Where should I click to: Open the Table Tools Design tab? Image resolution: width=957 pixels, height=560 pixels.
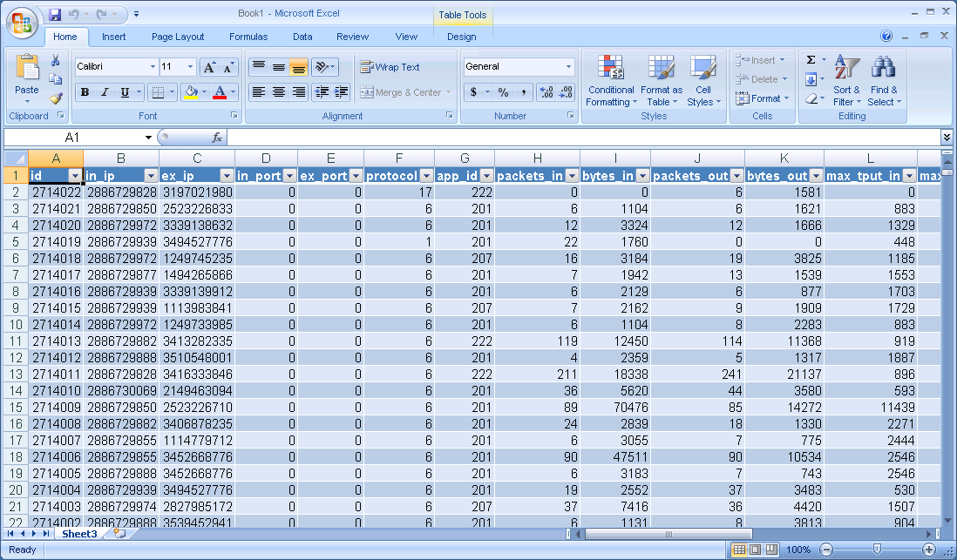click(x=462, y=37)
